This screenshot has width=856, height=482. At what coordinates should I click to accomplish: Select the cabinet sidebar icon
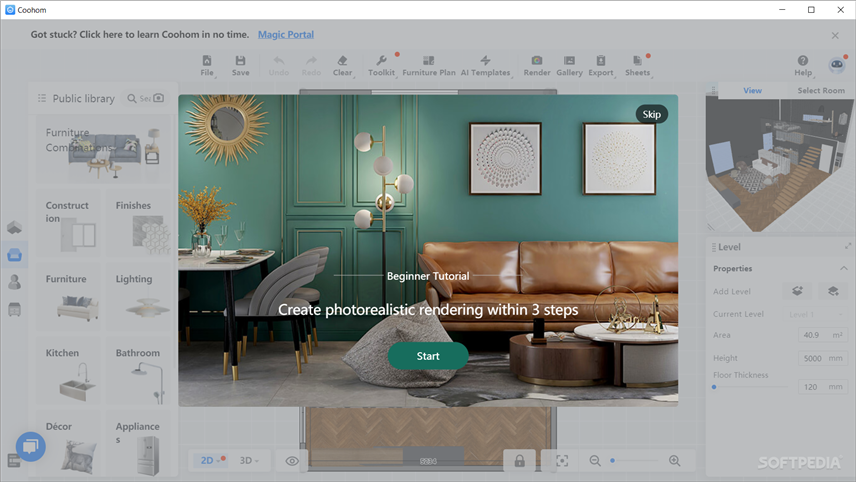pyautogui.click(x=14, y=310)
